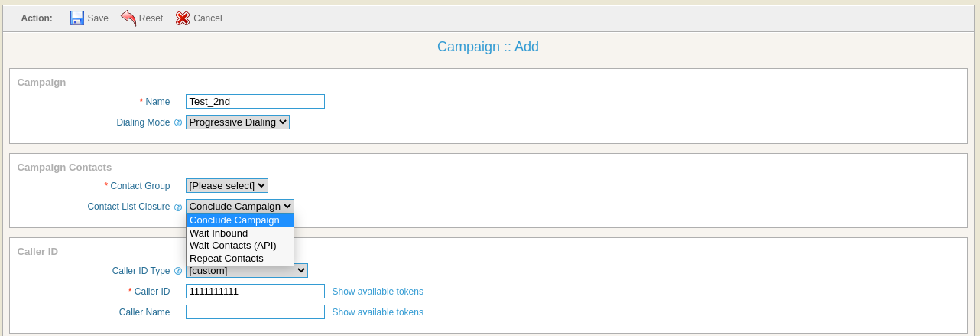
Task: Click the Save text label
Action: (x=98, y=18)
